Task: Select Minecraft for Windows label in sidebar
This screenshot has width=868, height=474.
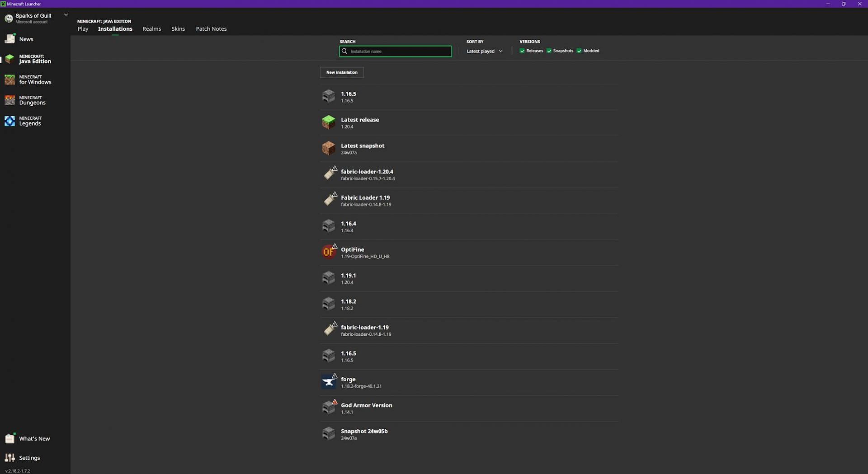Action: [35, 80]
